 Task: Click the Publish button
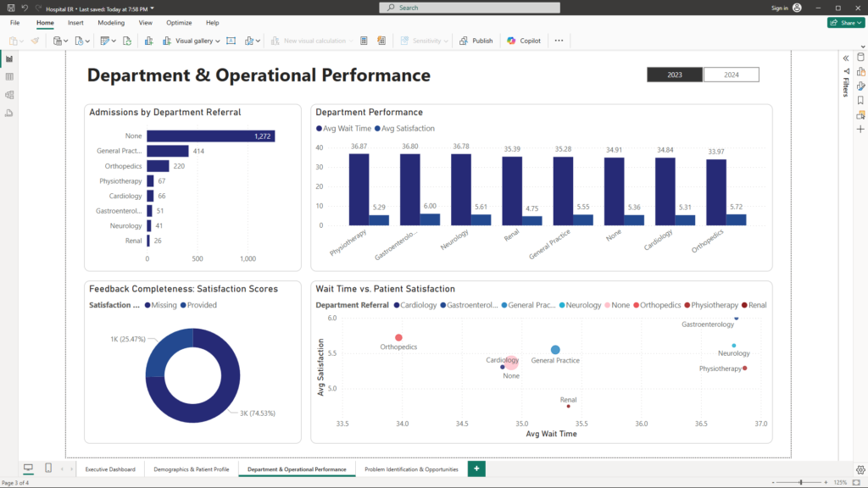[x=476, y=41]
